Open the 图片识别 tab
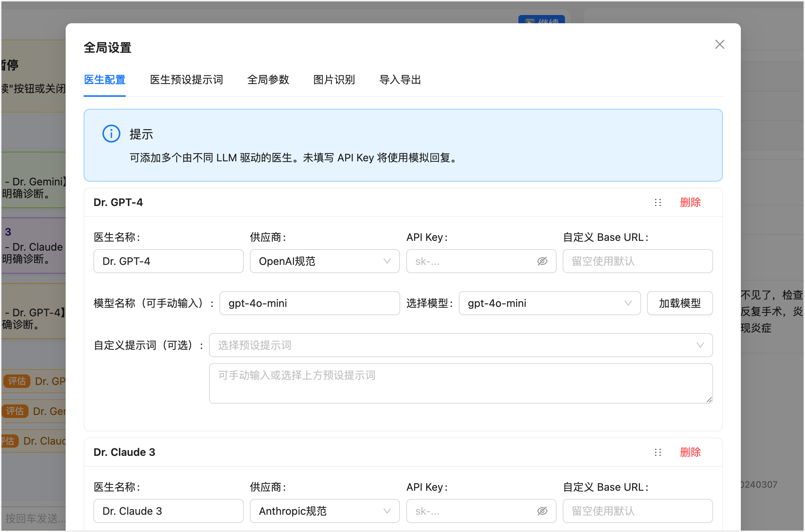Viewport: 805px width, 532px height. [x=334, y=80]
